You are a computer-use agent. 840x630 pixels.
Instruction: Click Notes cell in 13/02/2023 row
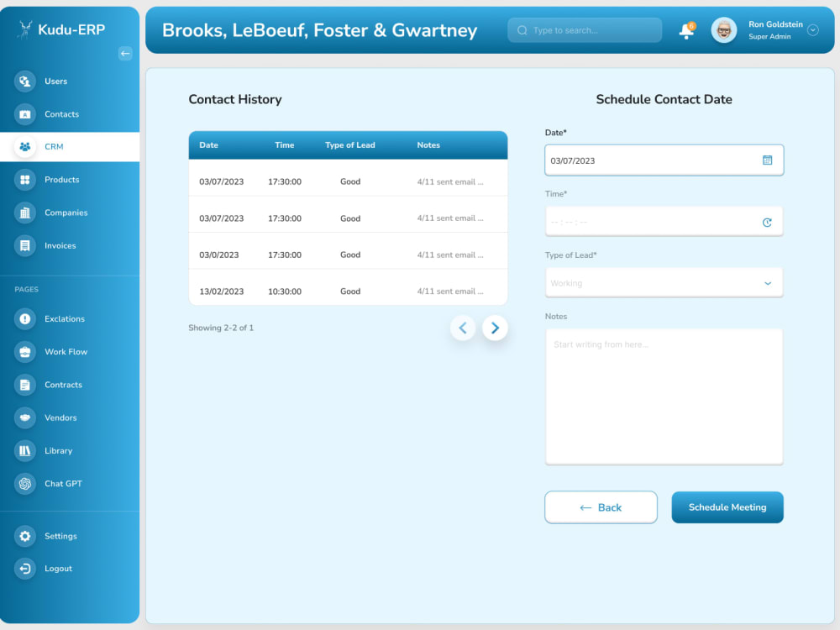pos(450,291)
